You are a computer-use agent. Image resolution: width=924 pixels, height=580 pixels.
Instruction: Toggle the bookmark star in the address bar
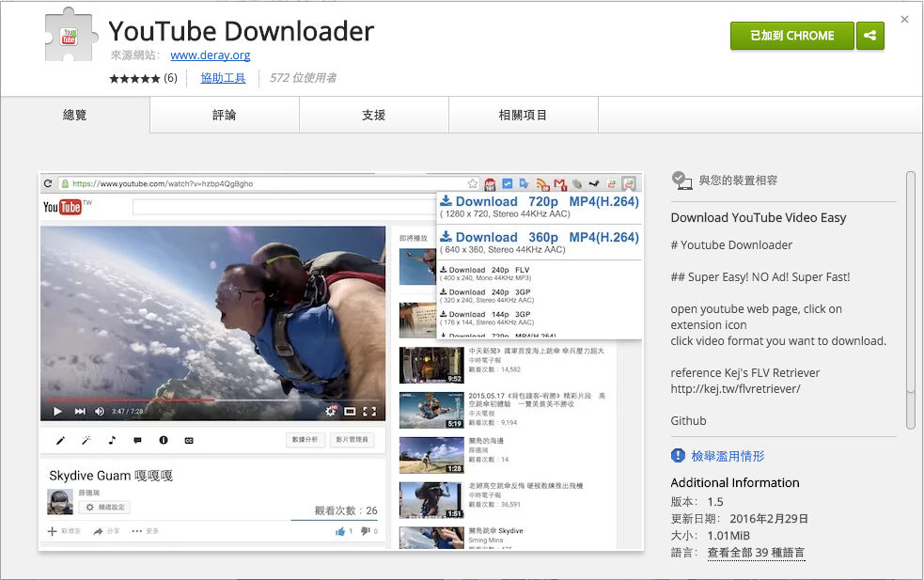click(x=472, y=183)
